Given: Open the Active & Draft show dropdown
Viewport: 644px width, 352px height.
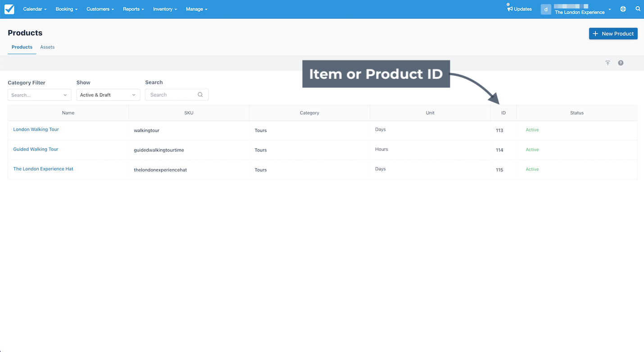Looking at the screenshot, I should click(108, 95).
